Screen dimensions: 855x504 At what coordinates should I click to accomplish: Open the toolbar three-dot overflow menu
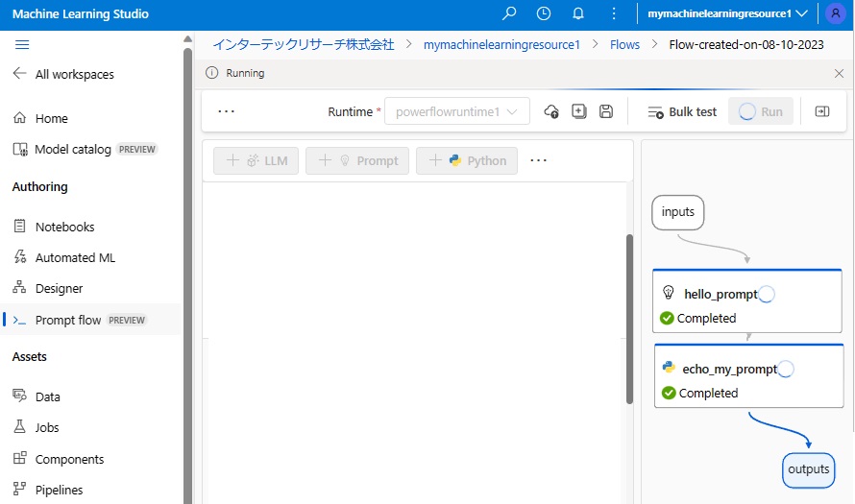click(227, 111)
